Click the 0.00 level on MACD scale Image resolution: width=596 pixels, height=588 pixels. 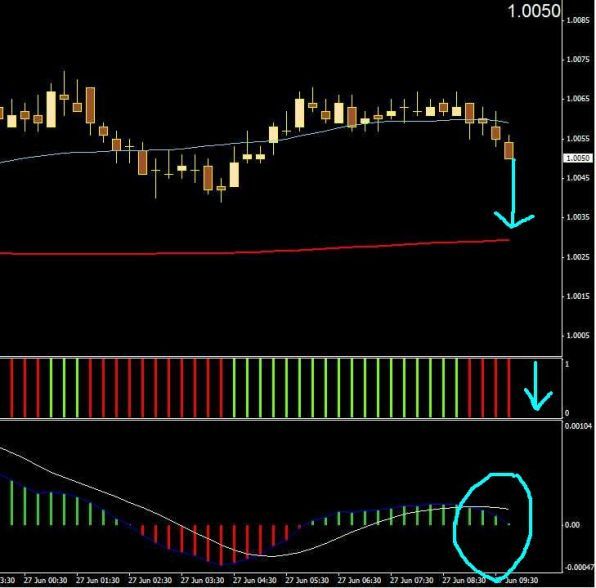click(572, 525)
